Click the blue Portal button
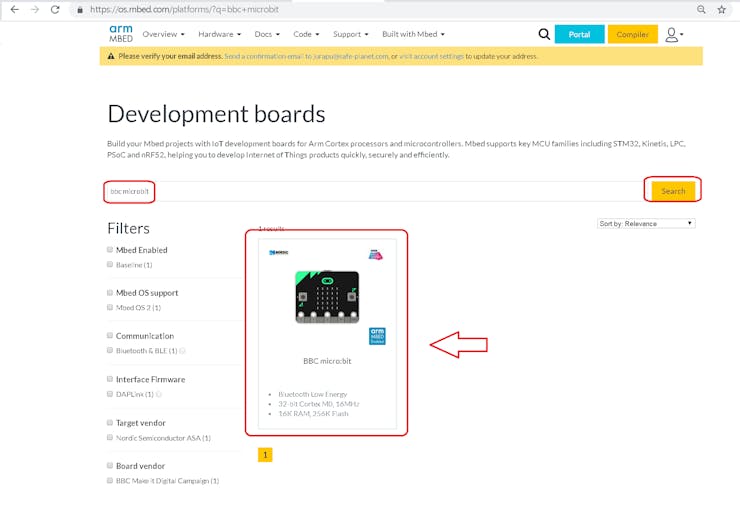The height and width of the screenshot is (511, 740). tap(580, 34)
